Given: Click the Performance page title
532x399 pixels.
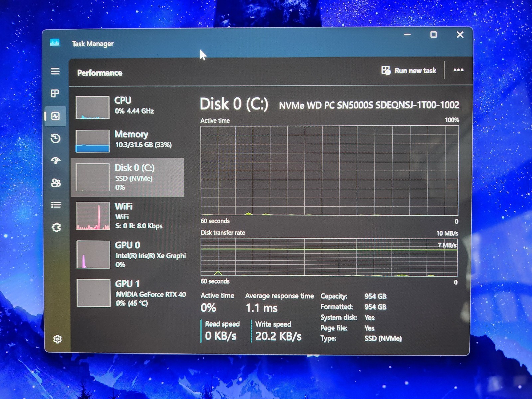Looking at the screenshot, I should pos(100,73).
